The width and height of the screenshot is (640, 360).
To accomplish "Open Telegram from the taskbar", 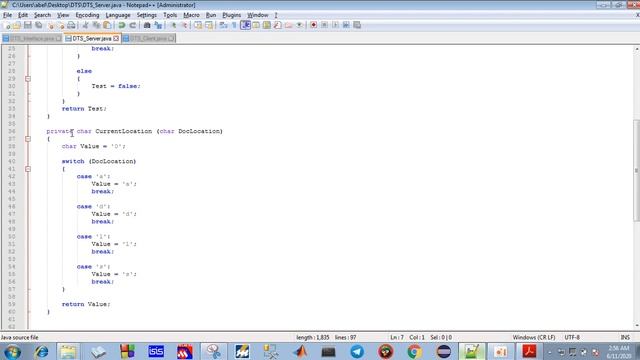I will [357, 351].
